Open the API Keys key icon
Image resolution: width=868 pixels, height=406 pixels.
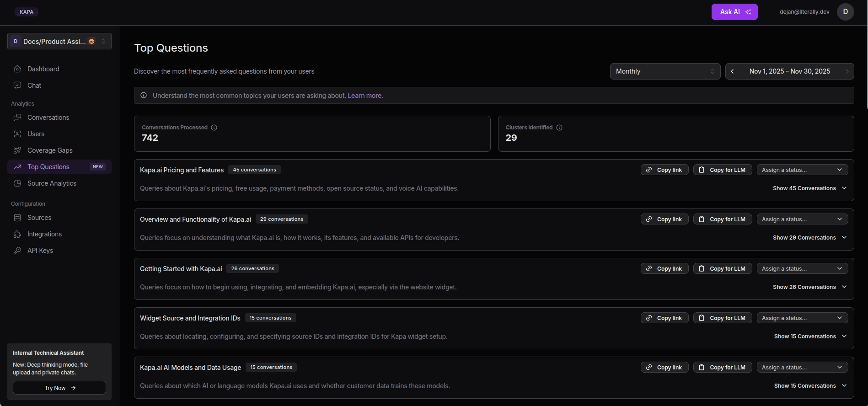point(17,251)
